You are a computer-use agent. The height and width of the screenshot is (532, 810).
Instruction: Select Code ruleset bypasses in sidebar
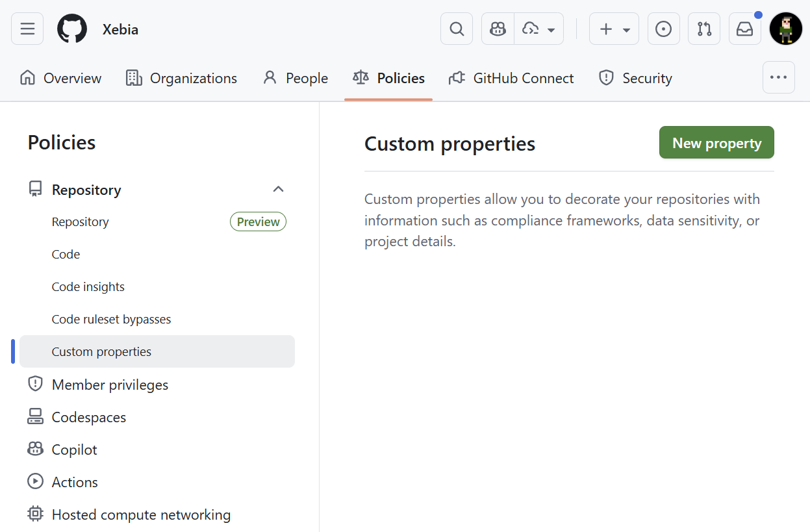[x=111, y=319]
